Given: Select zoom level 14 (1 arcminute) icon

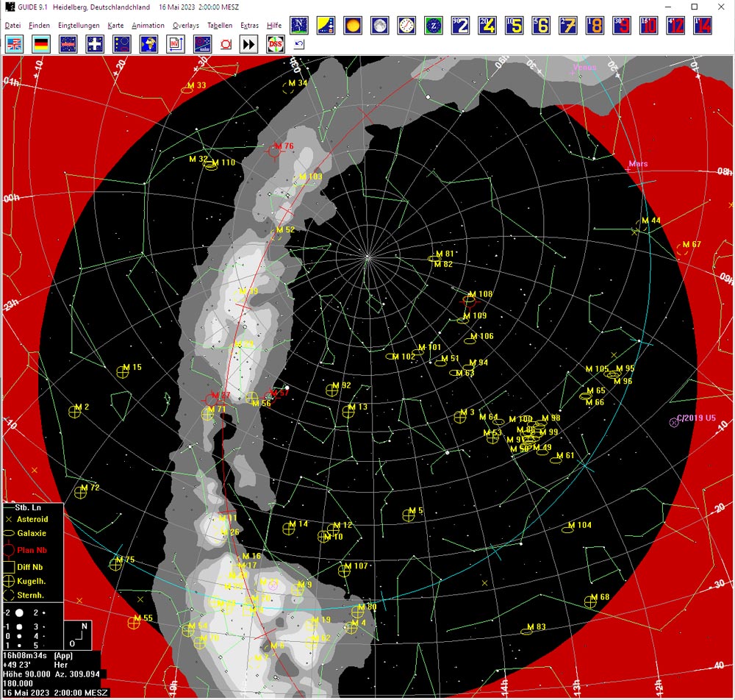Looking at the screenshot, I should pyautogui.click(x=703, y=25).
